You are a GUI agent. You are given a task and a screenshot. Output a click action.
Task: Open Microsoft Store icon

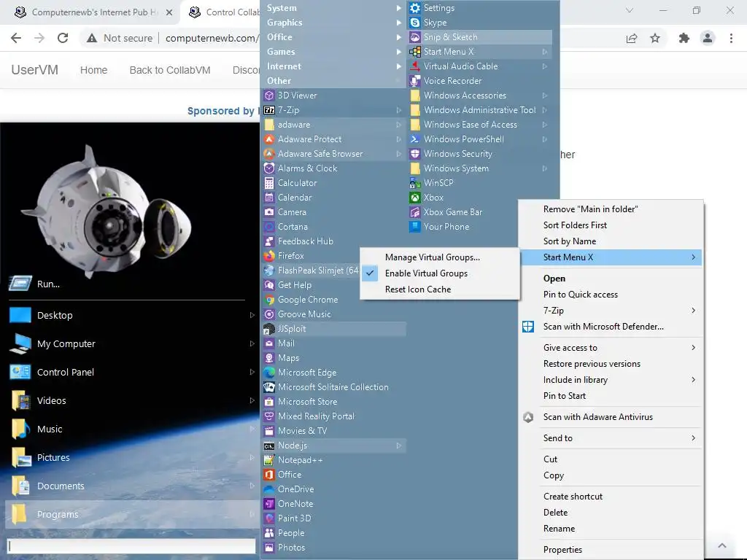269,402
